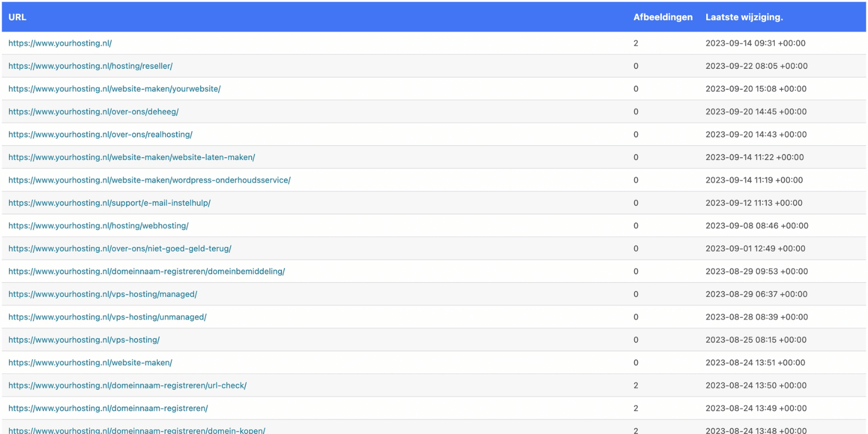
Task: Click image count 2 in homepage row
Action: [636, 43]
